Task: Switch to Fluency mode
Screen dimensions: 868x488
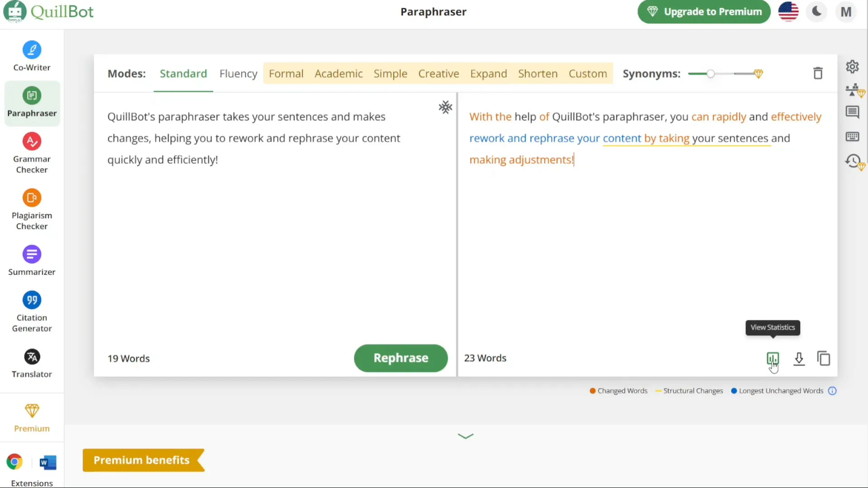Action: 238,74
